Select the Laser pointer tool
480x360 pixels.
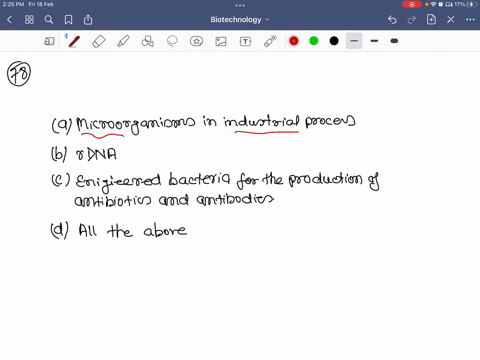270,41
